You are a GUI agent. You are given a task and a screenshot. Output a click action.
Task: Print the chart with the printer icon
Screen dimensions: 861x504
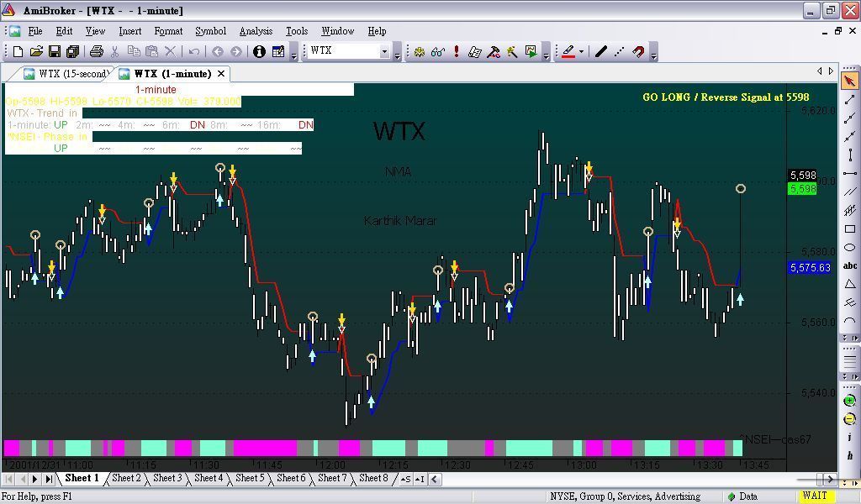[x=97, y=51]
